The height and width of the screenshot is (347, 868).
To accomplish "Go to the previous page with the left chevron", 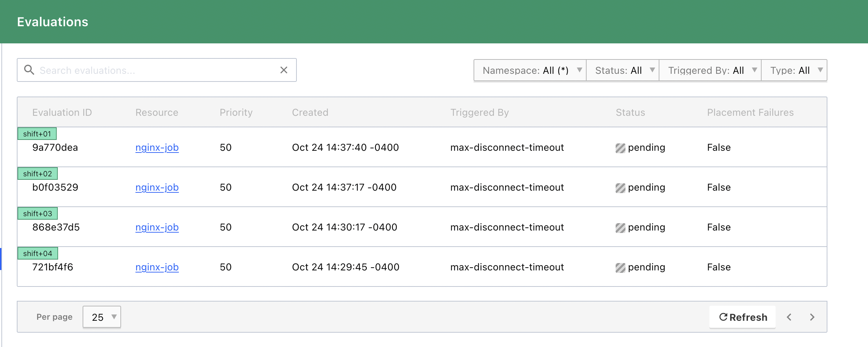I will pos(789,317).
